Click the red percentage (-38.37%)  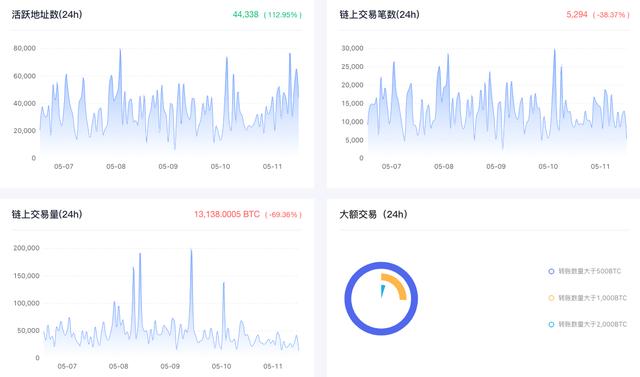click(611, 15)
